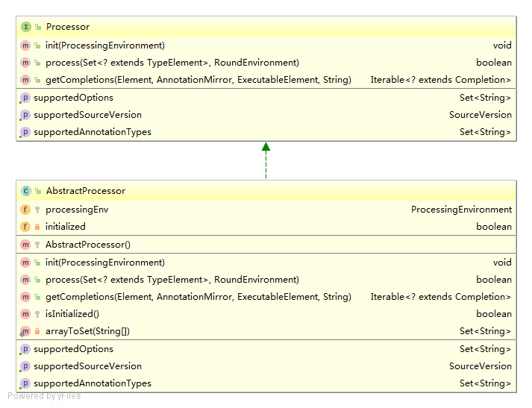Click the method icon of Processor init(ProcessingEnvironment)
The height and width of the screenshot is (408, 532).
[25, 45]
